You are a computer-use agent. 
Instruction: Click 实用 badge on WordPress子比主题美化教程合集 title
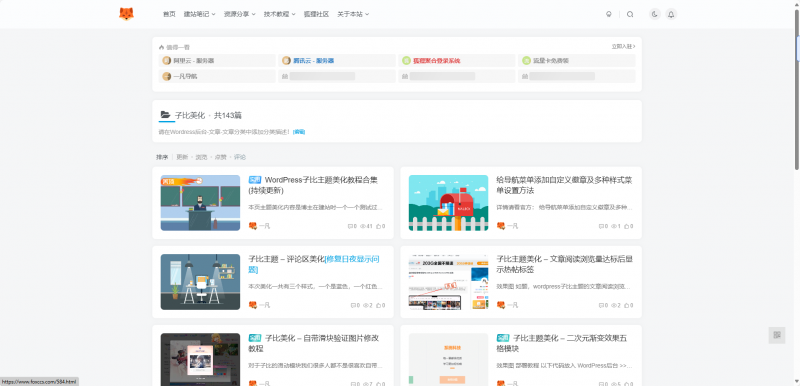click(x=255, y=180)
